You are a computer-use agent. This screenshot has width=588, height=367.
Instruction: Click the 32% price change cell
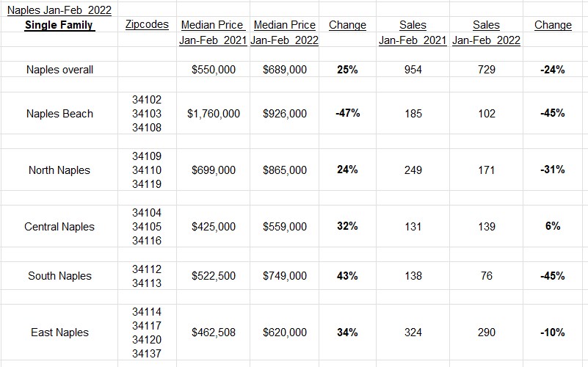pyautogui.click(x=347, y=226)
